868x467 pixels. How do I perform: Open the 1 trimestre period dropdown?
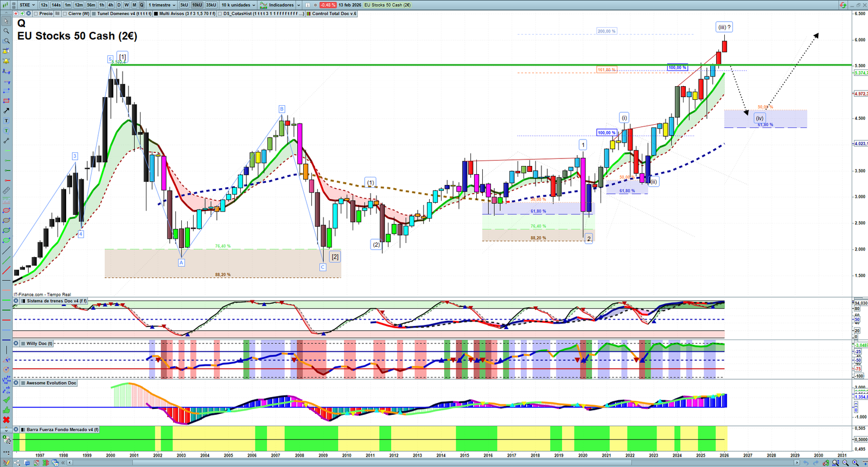point(162,5)
